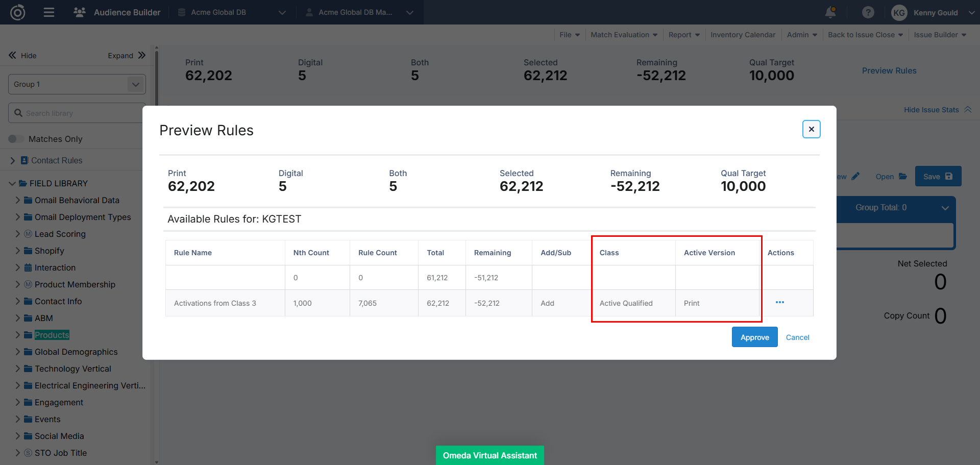The image size is (980, 465).
Task: Collapse the FIELD LIBRARY tree
Action: click(12, 183)
